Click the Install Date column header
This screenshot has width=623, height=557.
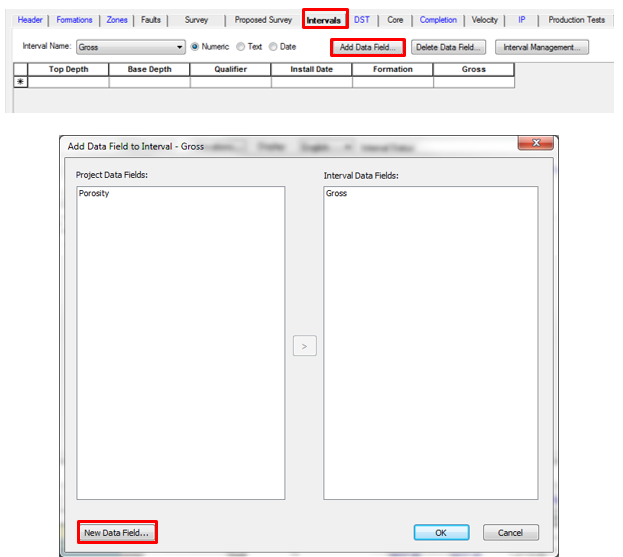(x=312, y=69)
